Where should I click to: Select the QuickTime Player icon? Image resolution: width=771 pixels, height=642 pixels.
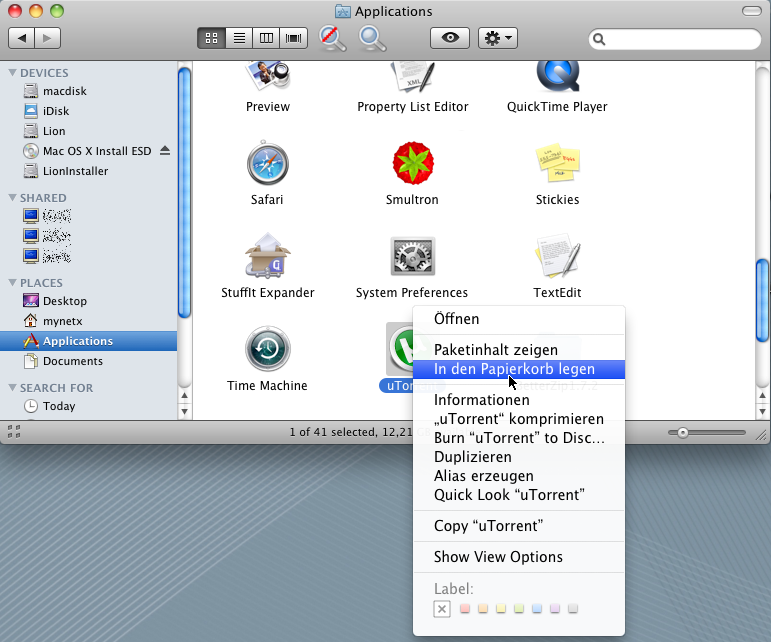click(558, 76)
